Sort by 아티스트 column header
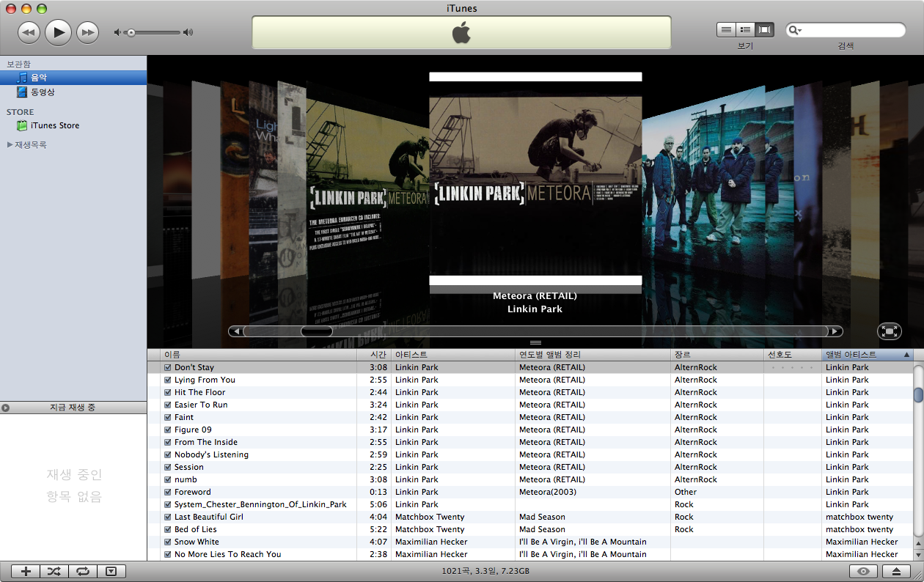Viewport: 924px width, 582px height. tap(453, 355)
